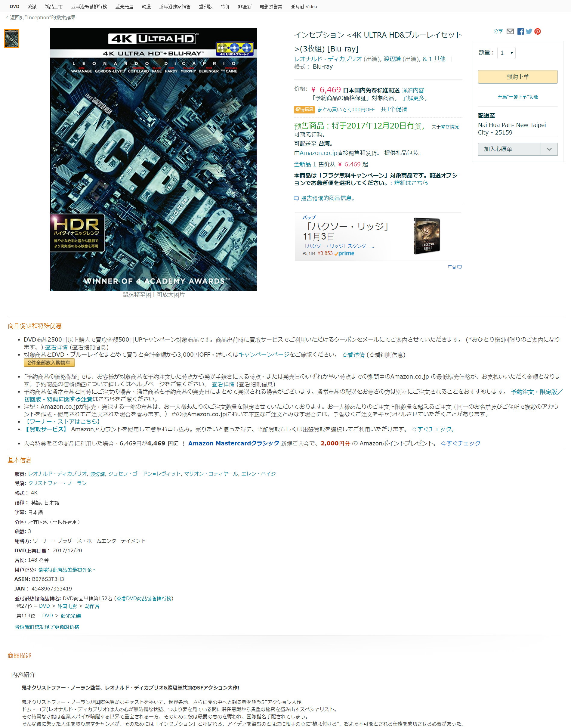
Task: Click the 共1个促销 link
Action: [394, 110]
